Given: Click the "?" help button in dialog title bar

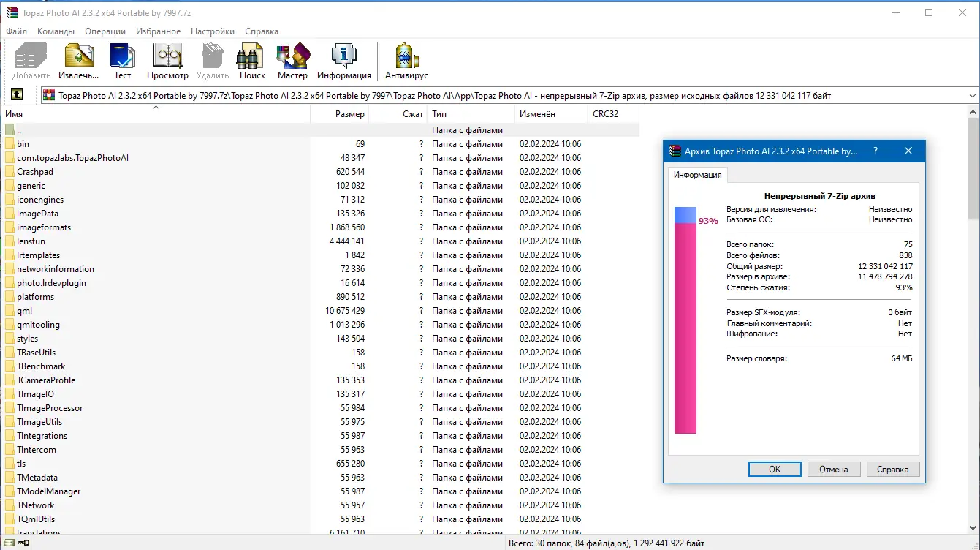Looking at the screenshot, I should tap(875, 151).
